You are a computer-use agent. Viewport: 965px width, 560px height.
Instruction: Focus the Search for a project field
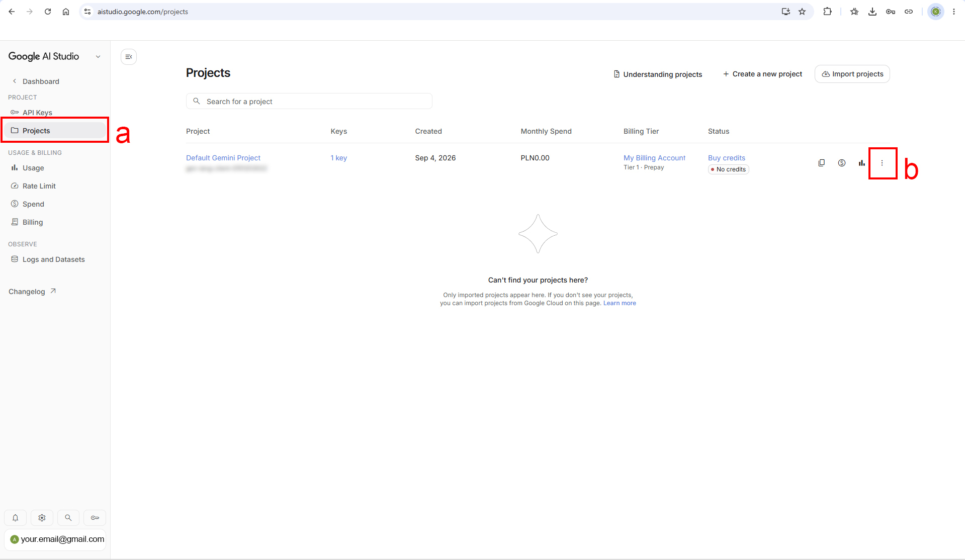tap(309, 101)
